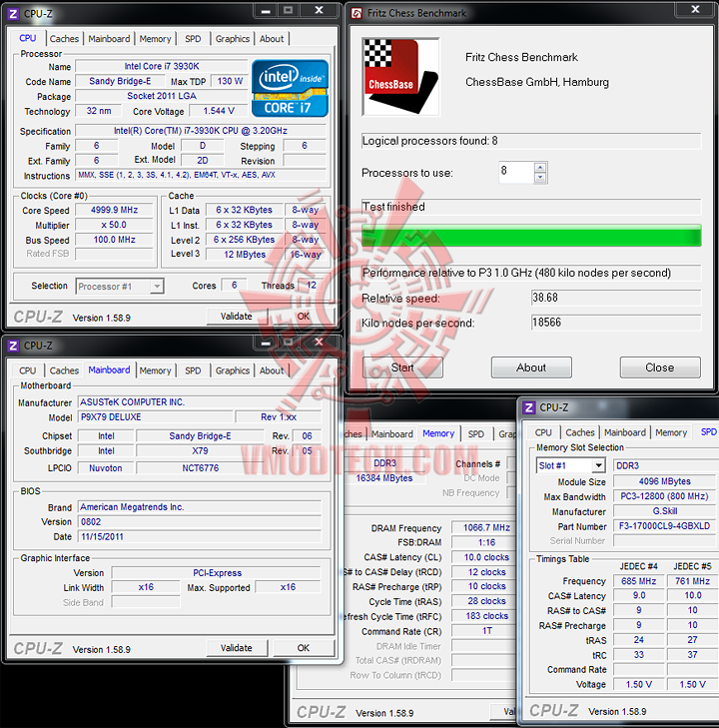
Task: Switch to Mainboard tab in top CPU-Z window
Action: (109, 39)
